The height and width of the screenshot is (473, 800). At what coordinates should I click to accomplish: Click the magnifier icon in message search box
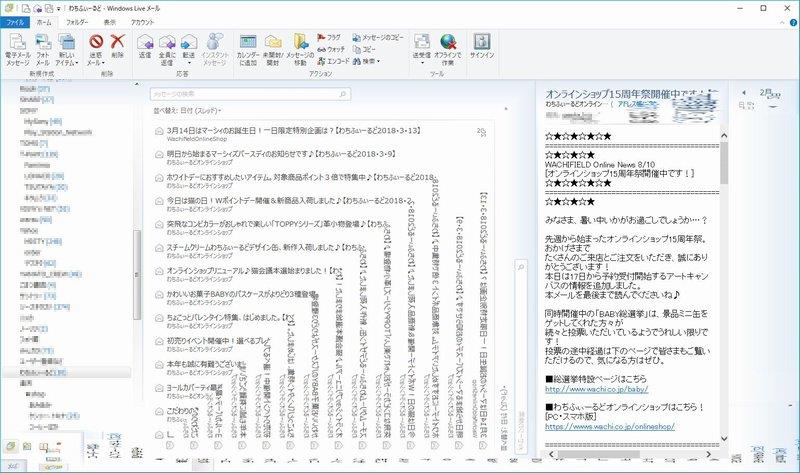tap(343, 94)
